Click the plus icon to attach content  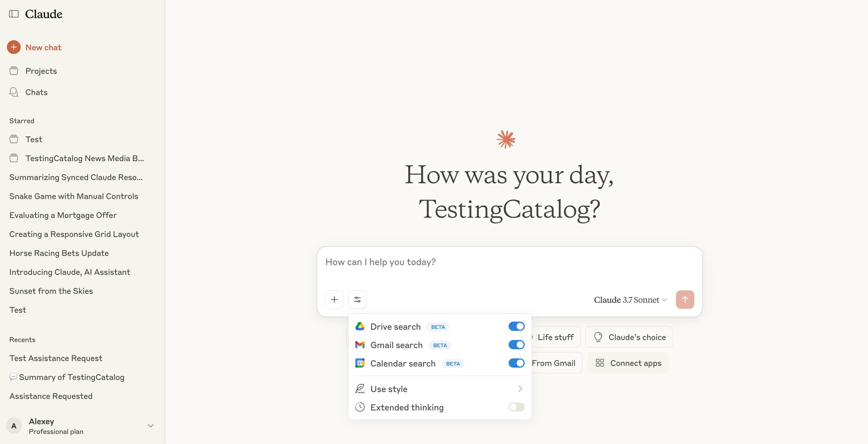coord(334,299)
